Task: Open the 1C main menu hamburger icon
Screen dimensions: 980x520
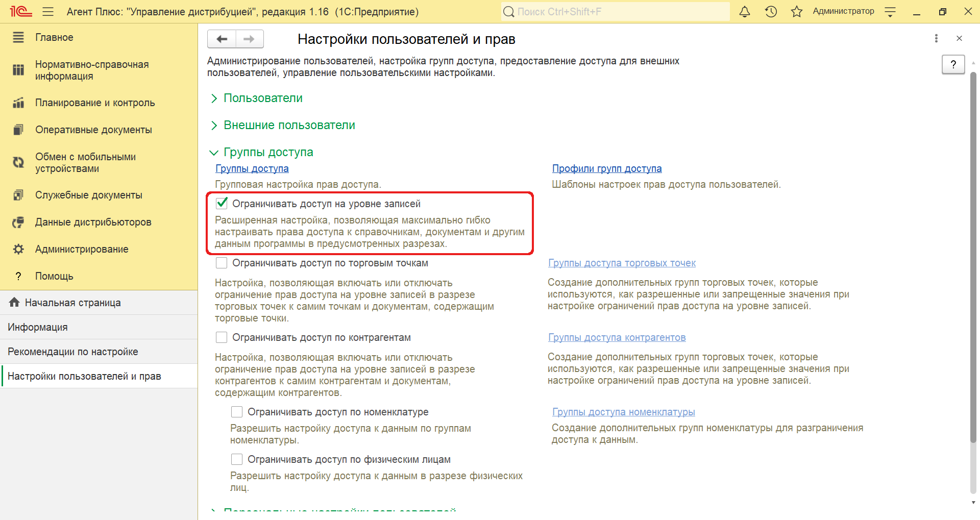Action: (x=48, y=12)
